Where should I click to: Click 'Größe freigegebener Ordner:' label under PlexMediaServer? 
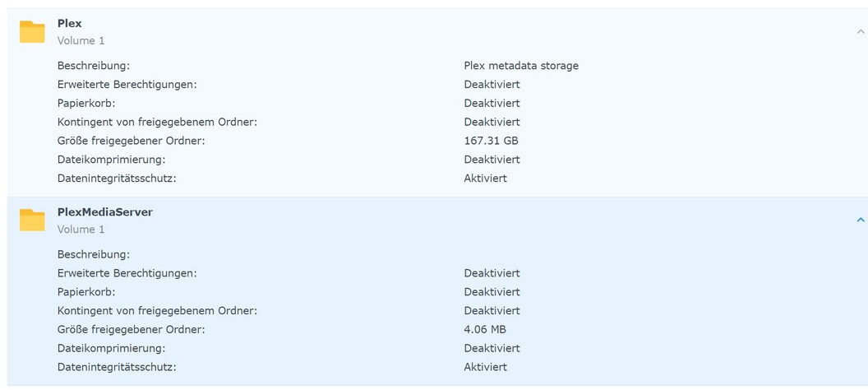[x=131, y=330]
